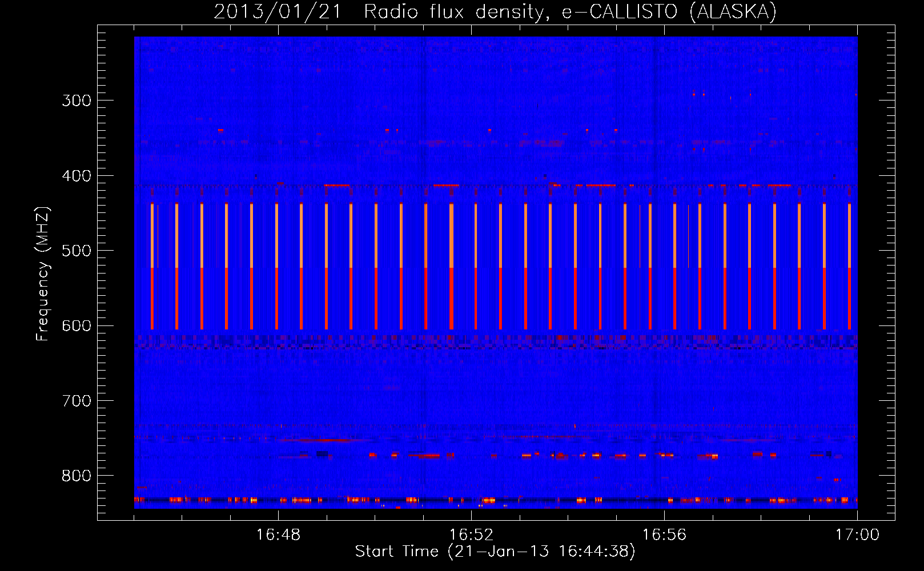Click the 'Start Time (21-Jan-13 16:44:38)' axis label
The height and width of the screenshot is (571, 924).
click(x=495, y=552)
